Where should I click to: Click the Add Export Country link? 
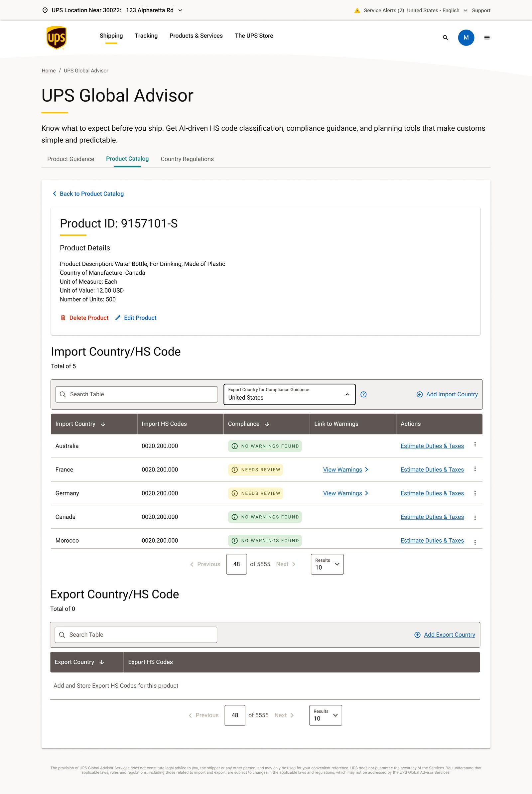[x=450, y=635]
